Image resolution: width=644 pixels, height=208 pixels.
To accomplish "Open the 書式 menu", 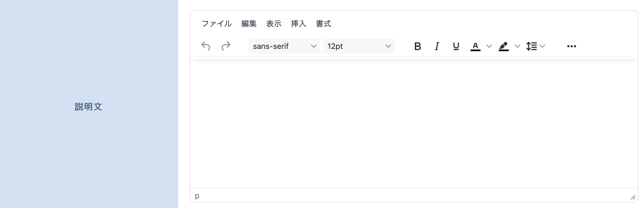I will point(323,24).
